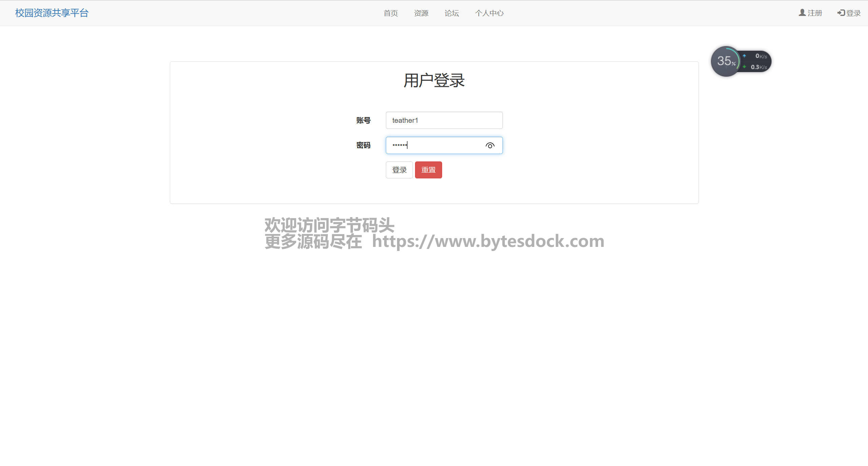This screenshot has height=466, width=868.
Task: Click the blue upload arrow in speed widget
Action: click(744, 56)
